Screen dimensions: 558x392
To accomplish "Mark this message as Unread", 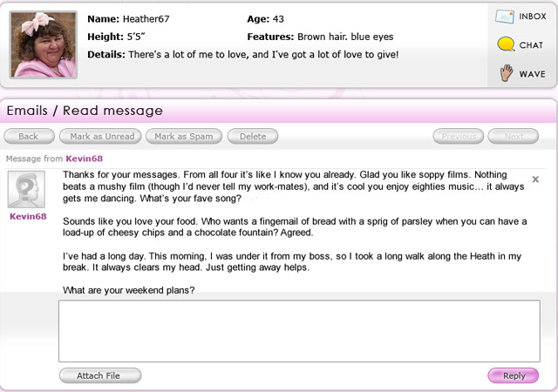I will 102,136.
